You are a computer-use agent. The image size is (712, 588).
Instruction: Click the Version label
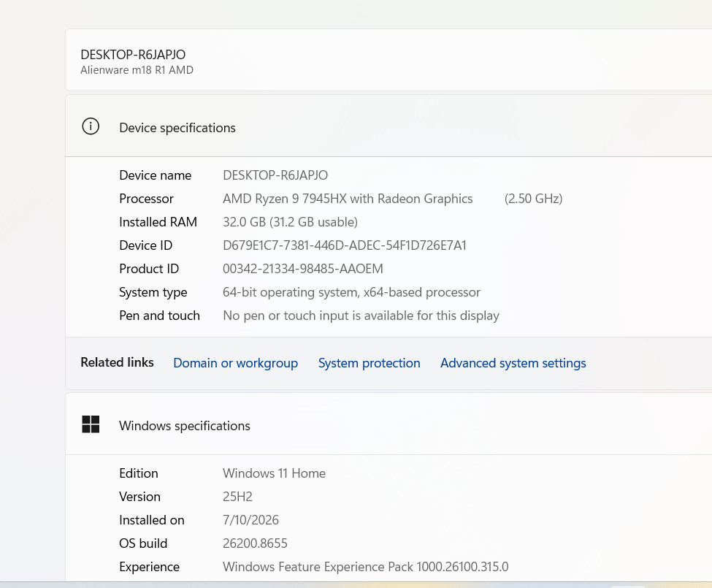(140, 497)
